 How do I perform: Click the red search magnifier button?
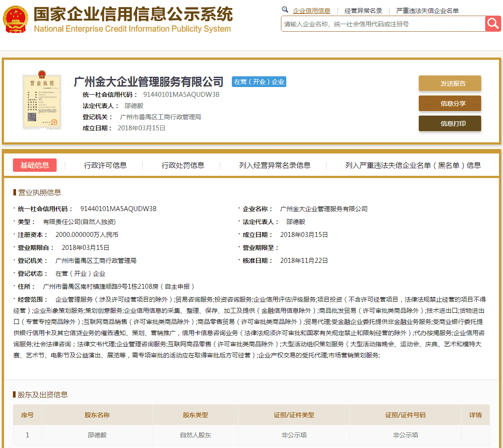coord(493,24)
